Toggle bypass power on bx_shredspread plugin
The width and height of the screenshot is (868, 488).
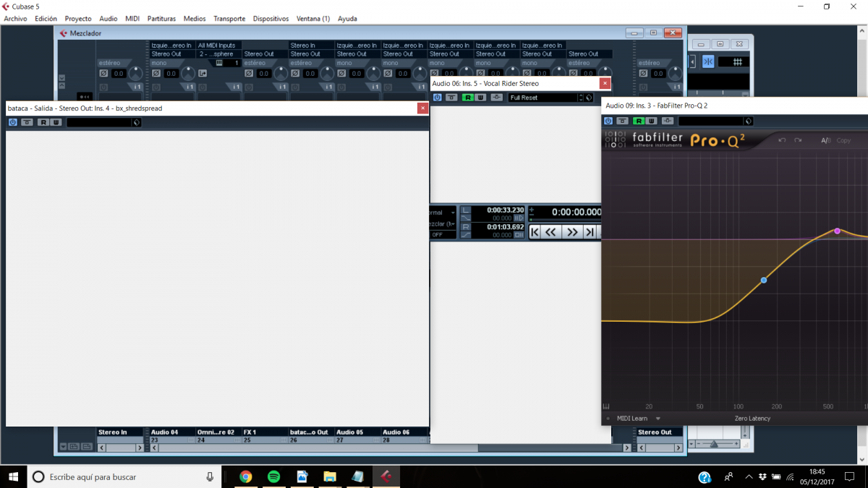tap(13, 122)
